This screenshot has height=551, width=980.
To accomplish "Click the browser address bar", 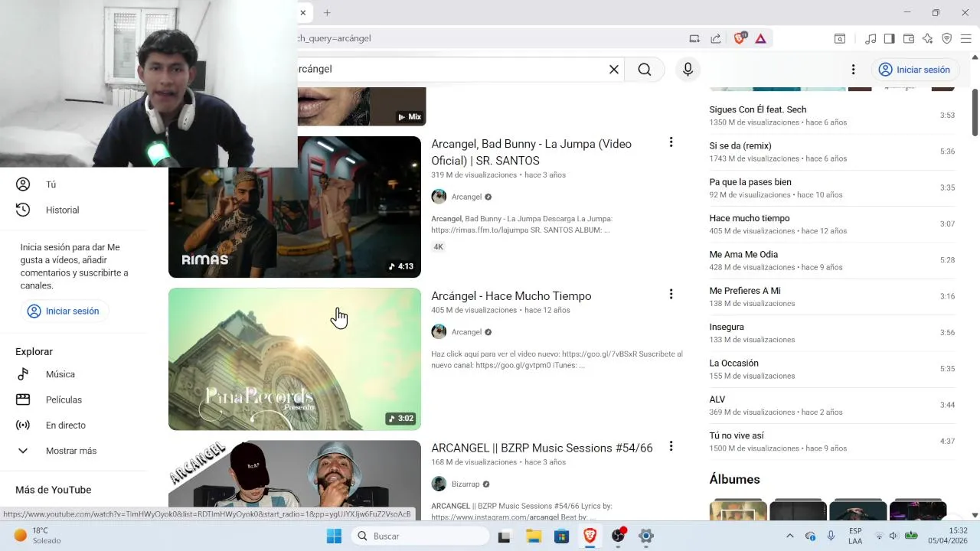I will [x=490, y=38].
